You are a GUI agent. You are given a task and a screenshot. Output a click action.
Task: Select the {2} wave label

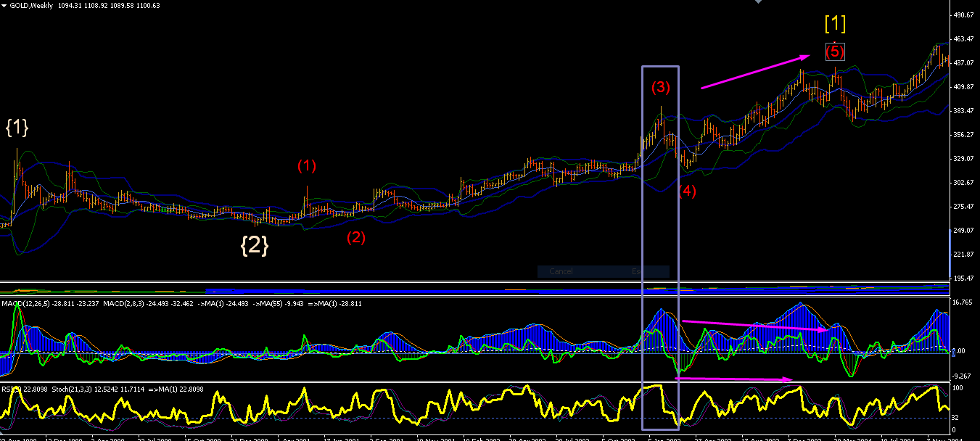pos(255,245)
